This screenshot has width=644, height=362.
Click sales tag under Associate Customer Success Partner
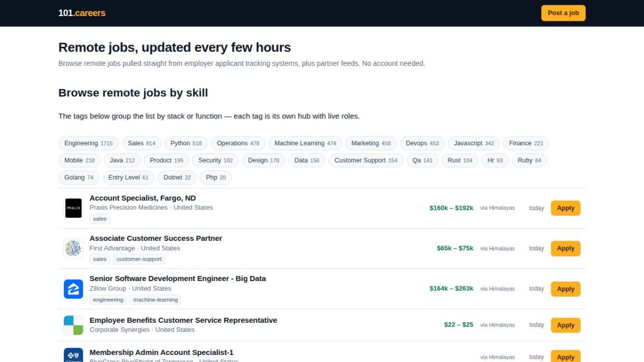(x=100, y=259)
